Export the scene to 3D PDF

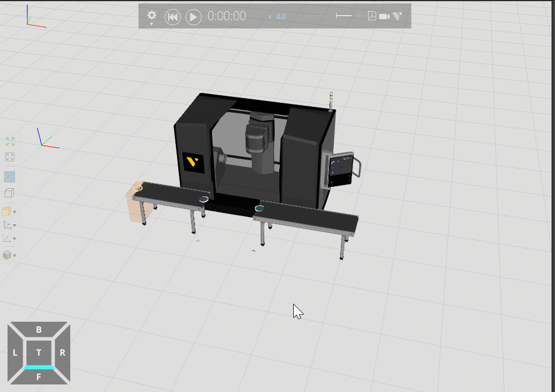[x=372, y=16]
